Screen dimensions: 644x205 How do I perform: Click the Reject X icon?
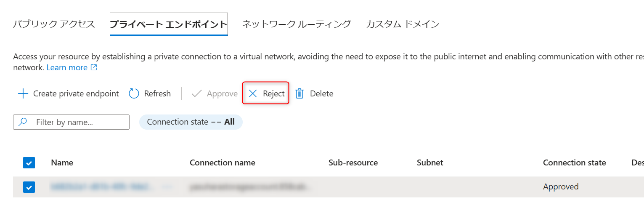coord(253,93)
